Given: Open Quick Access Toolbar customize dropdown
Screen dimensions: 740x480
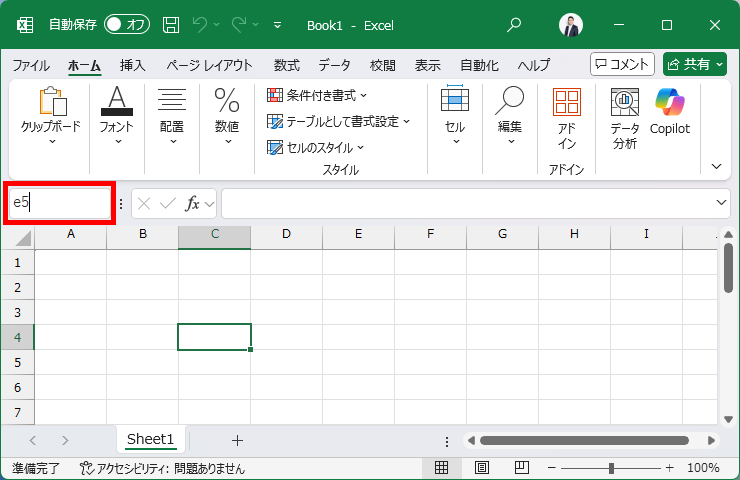Looking at the screenshot, I should [278, 25].
